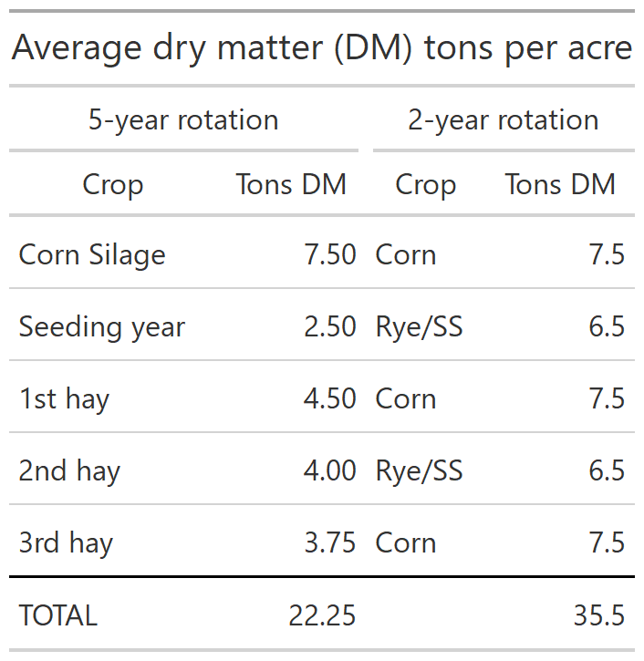Select the "2nd hay" row label
This screenshot has width=644, height=661.
(x=69, y=470)
